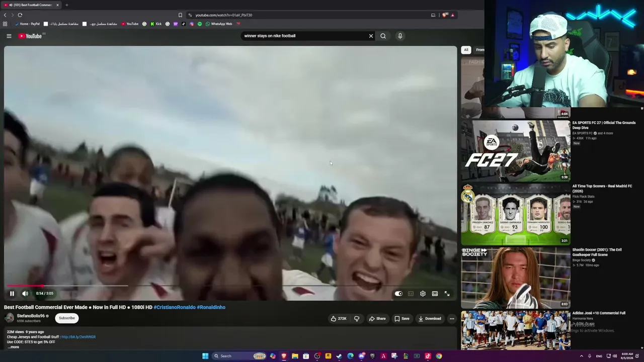This screenshot has width=644, height=362.
Task: Reload the current page
Action: 20,15
